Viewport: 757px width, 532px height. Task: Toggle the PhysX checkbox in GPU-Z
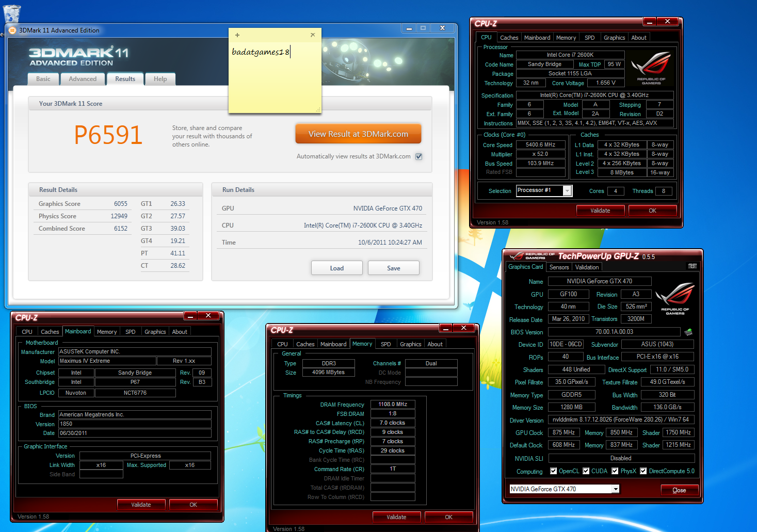[615, 471]
